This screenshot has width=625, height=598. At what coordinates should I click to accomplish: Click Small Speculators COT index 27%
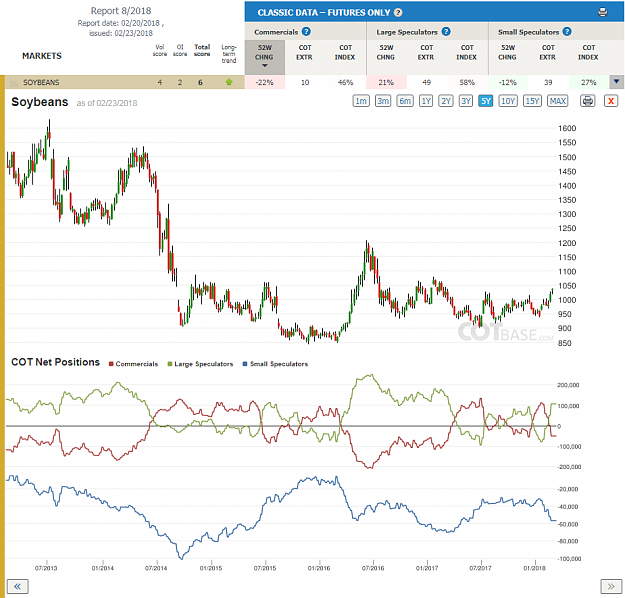588,83
